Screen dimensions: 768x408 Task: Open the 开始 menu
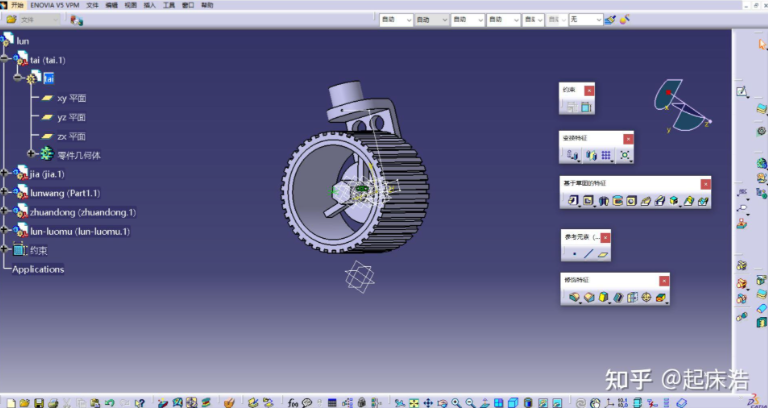[17, 5]
